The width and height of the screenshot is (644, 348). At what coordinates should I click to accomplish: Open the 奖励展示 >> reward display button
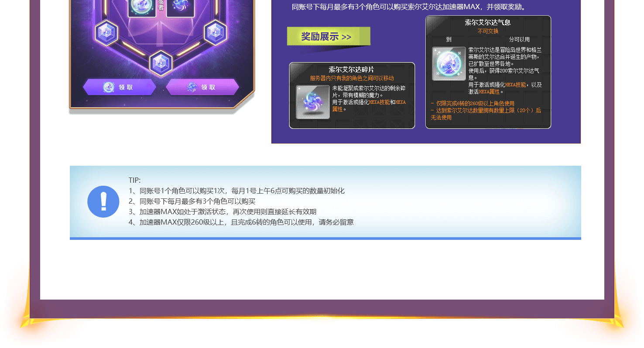(329, 37)
